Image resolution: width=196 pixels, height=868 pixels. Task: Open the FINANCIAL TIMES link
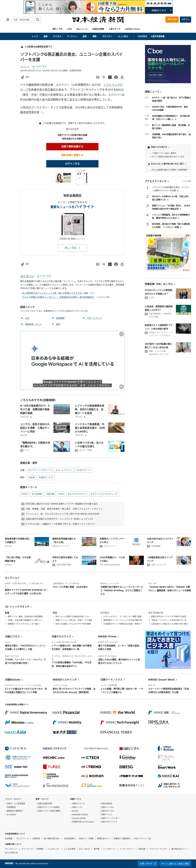click(116, 732)
